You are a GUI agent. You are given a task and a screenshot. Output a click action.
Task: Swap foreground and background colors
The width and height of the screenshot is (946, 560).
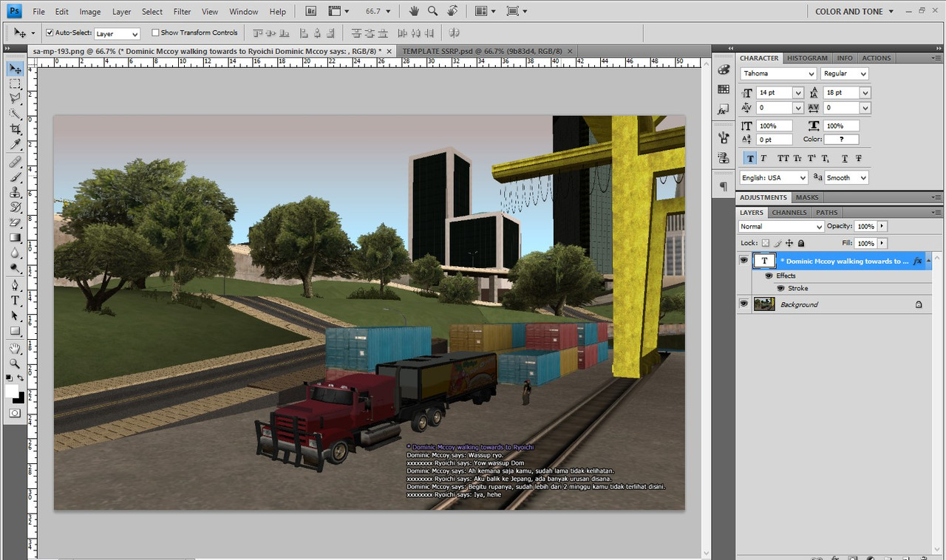click(x=21, y=378)
